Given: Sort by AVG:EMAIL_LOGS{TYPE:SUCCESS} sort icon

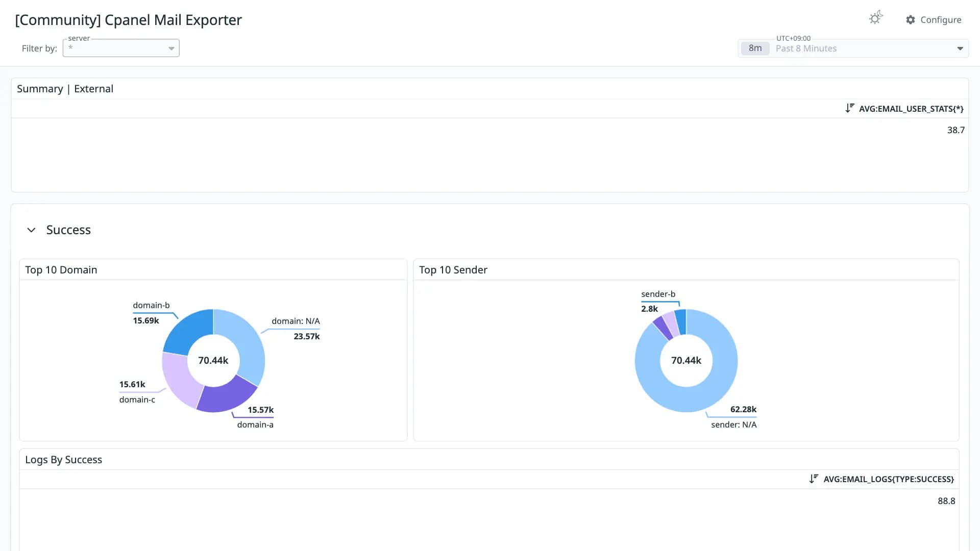Looking at the screenshot, I should tap(814, 479).
